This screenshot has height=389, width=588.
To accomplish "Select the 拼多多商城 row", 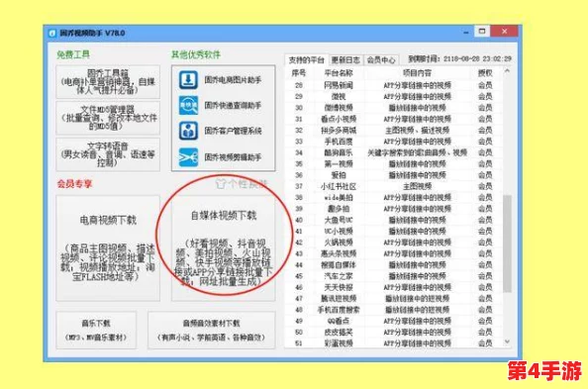I will tap(394, 131).
